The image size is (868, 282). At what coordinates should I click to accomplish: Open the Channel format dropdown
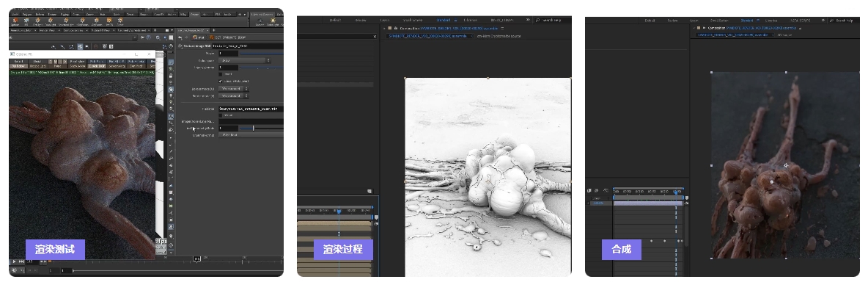[251, 134]
